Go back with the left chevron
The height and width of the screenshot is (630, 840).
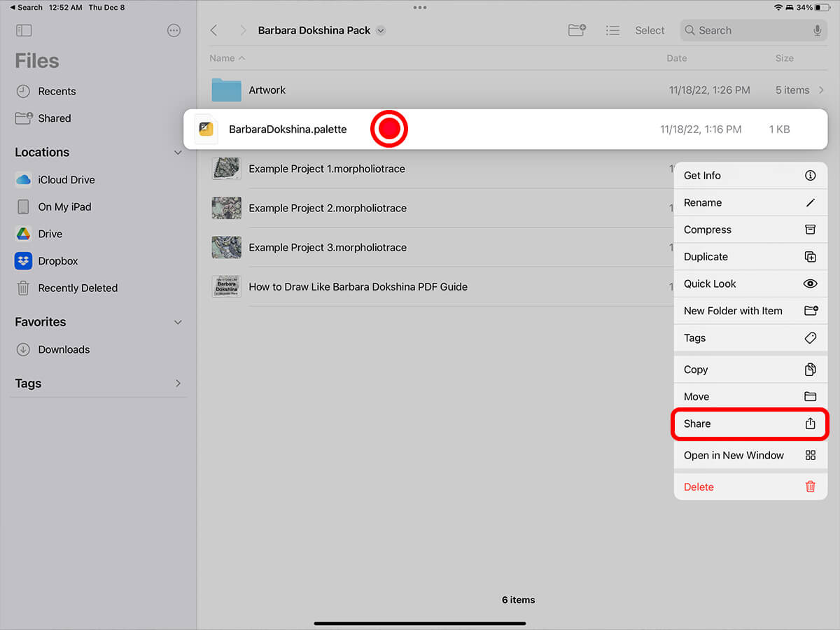point(214,31)
